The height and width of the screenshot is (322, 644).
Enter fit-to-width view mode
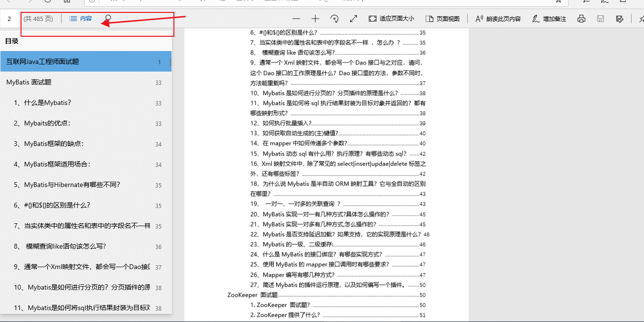pyautogui.click(x=353, y=19)
